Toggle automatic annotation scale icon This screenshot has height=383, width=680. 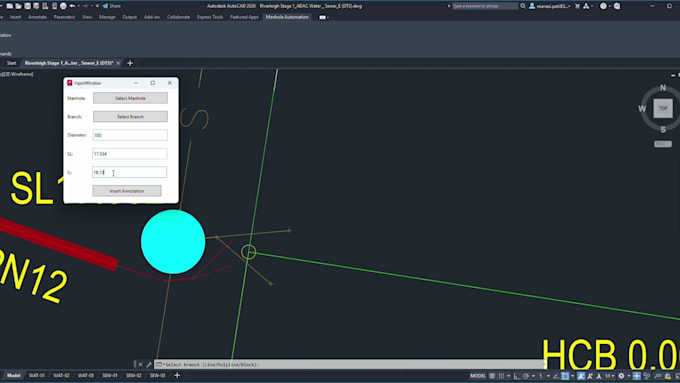[589, 376]
